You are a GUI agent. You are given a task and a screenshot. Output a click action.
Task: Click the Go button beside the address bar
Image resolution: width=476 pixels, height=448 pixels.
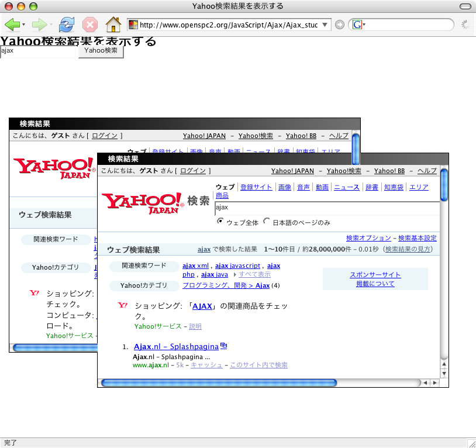(340, 25)
